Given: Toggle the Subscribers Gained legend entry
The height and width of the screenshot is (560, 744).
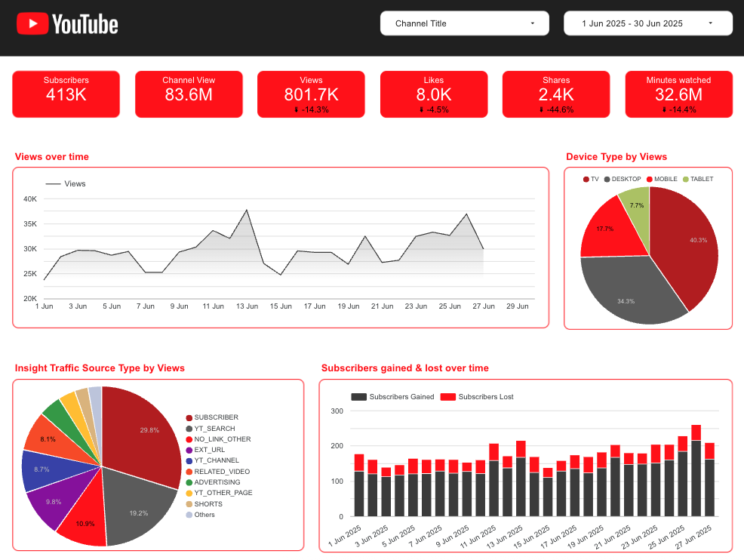Looking at the screenshot, I should (x=360, y=396).
